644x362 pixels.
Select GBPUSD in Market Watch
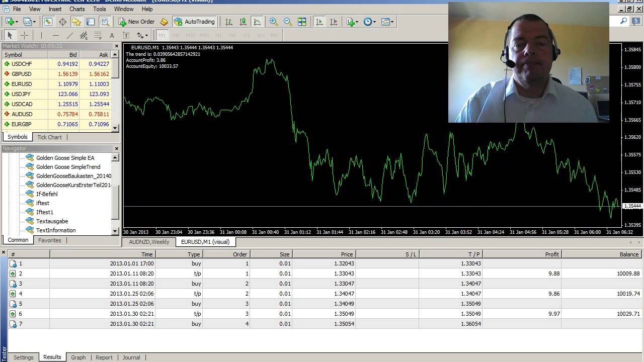click(56, 74)
